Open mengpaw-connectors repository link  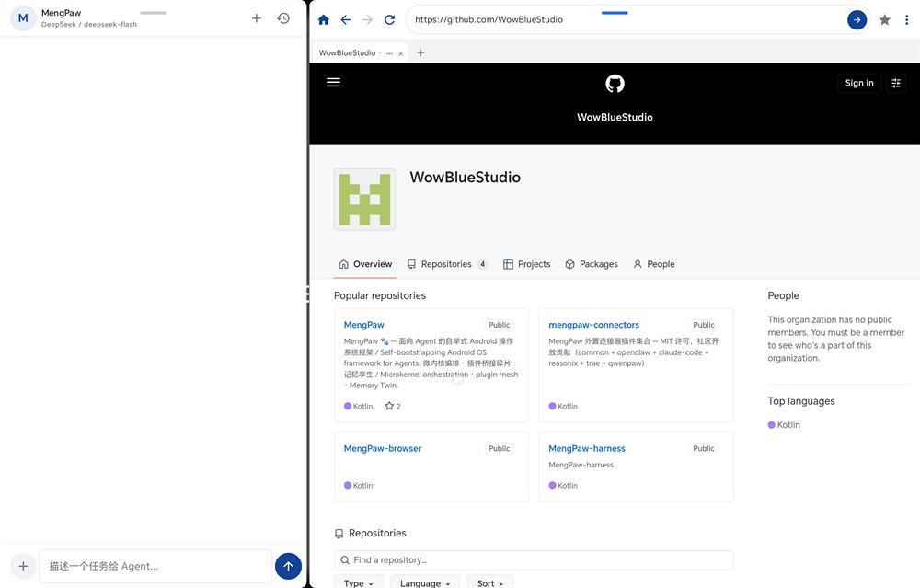(593, 325)
